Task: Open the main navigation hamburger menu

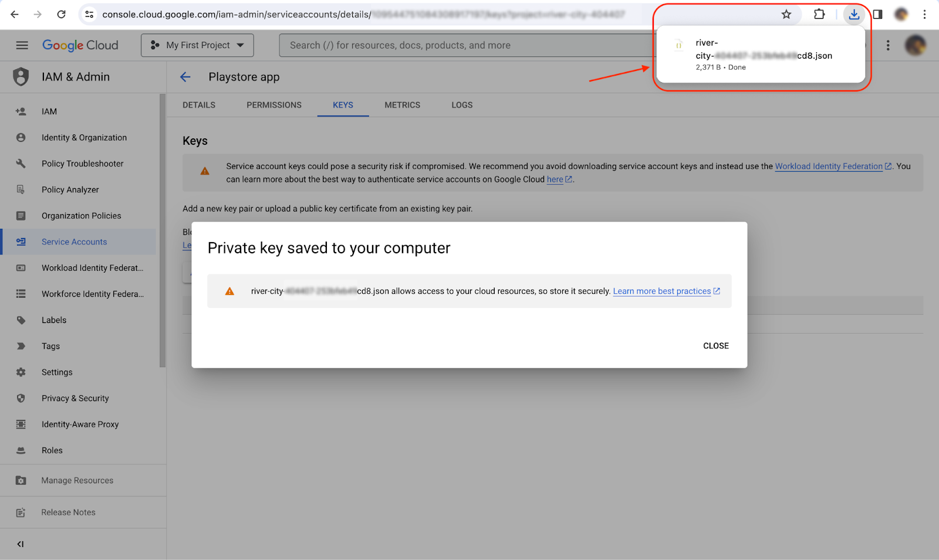Action: 22,45
